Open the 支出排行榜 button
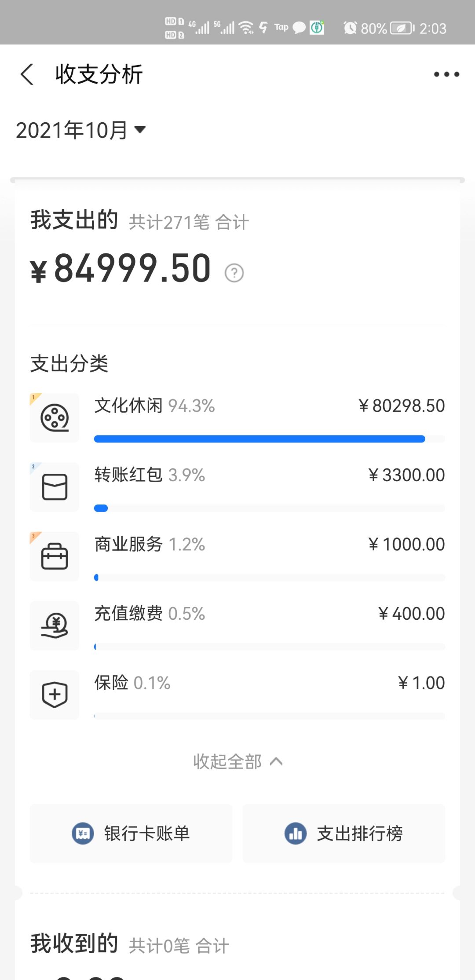This screenshot has width=475, height=980. coord(344,834)
